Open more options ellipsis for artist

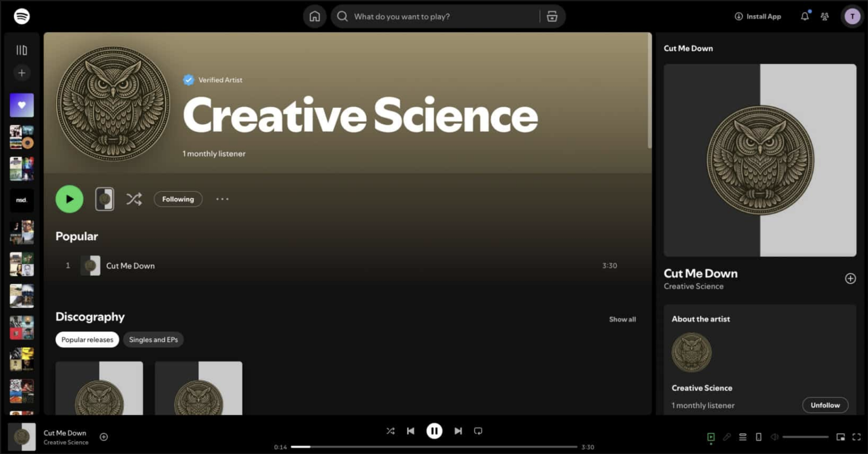coord(222,199)
